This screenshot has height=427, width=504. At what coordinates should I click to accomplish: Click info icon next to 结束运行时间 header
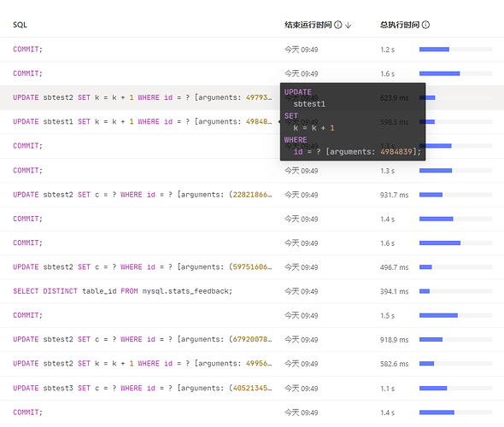point(337,25)
